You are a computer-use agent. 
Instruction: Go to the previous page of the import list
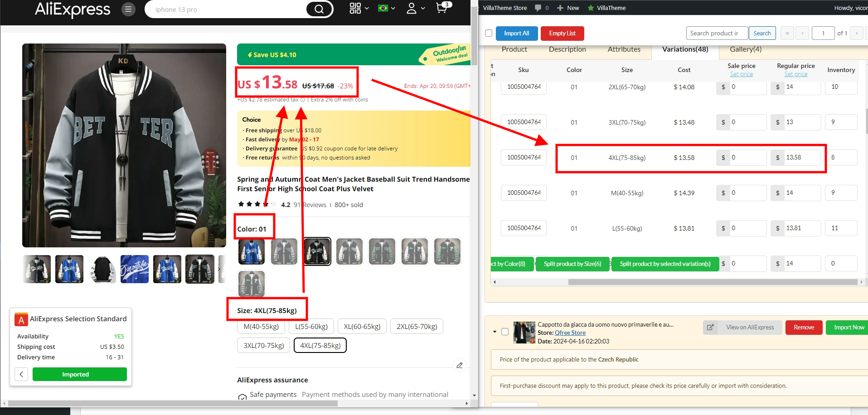coord(803,33)
